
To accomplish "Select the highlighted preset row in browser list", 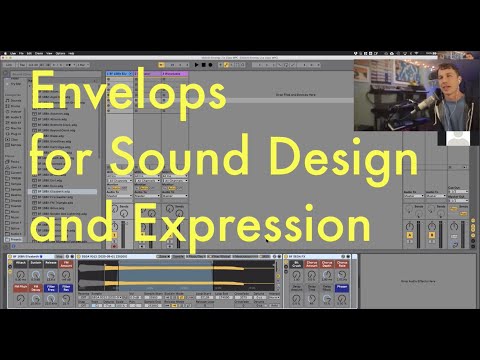I will [63, 192].
